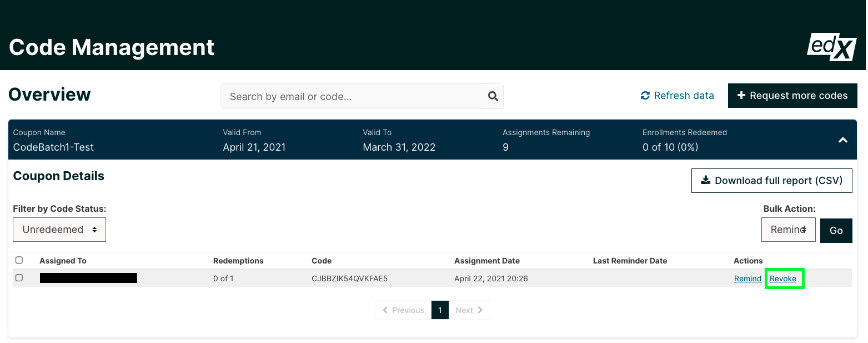Click the edX logo
Screen dimensions: 868x343
pyautogui.click(x=831, y=47)
